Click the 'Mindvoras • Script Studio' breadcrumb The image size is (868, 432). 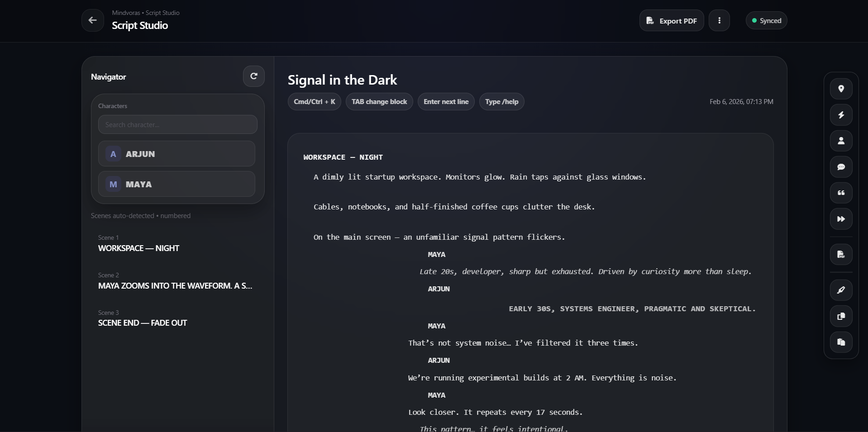coord(146,13)
